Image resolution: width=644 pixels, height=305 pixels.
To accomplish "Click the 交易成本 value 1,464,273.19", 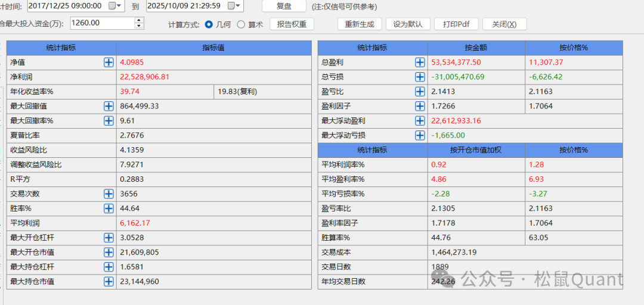I will click(454, 252).
